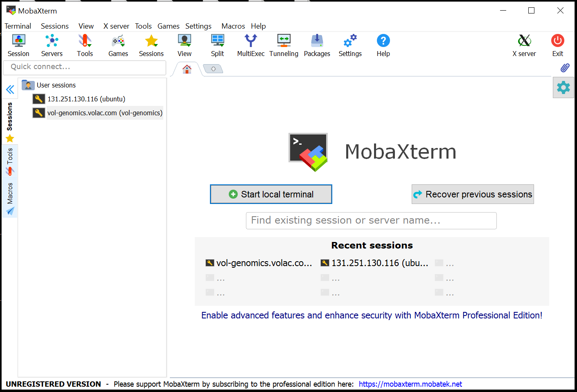
Task: Open the Settings menu
Action: click(x=198, y=26)
